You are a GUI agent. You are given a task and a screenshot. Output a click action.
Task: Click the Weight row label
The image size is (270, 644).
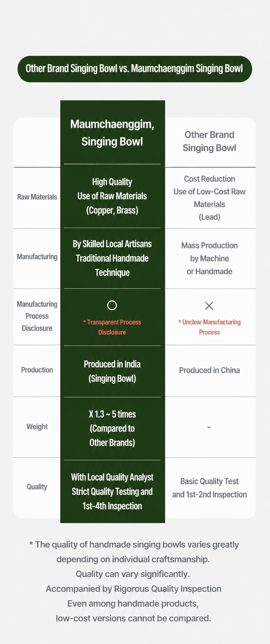(x=37, y=427)
